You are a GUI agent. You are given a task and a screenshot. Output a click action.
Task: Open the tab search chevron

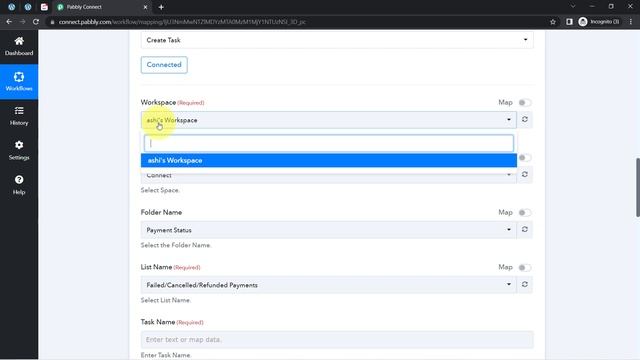573,7
